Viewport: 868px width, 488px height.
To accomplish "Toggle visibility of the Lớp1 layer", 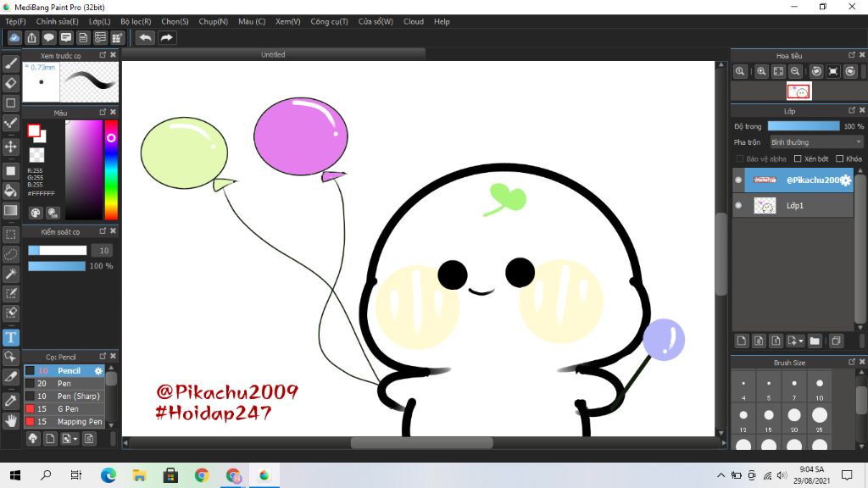I will (x=738, y=205).
